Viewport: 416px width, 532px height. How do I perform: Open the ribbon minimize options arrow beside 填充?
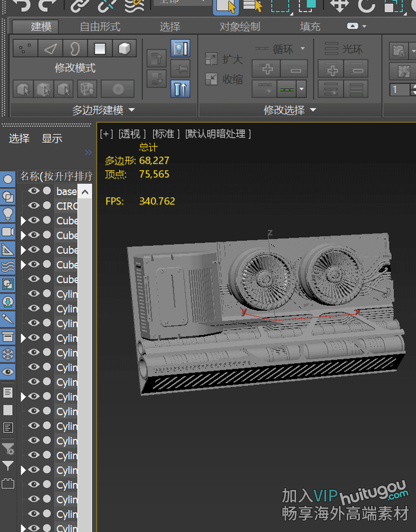364,26
